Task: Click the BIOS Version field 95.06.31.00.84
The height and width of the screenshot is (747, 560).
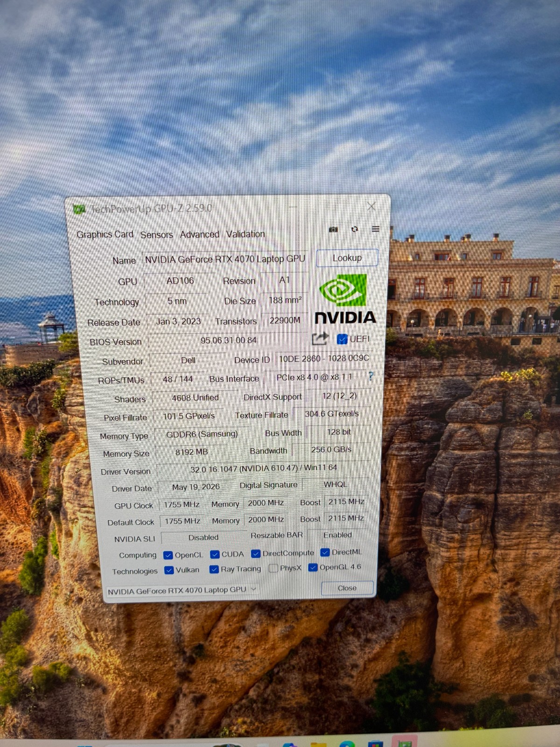Action: click(x=229, y=340)
